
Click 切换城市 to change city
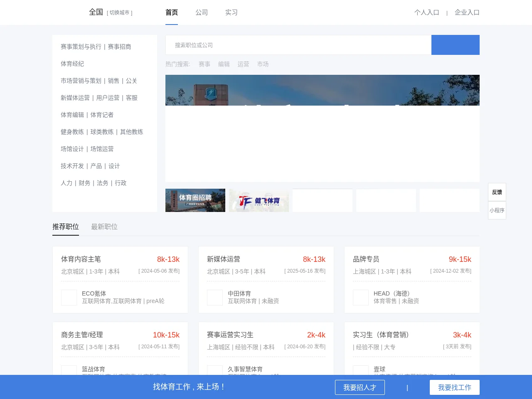[120, 13]
